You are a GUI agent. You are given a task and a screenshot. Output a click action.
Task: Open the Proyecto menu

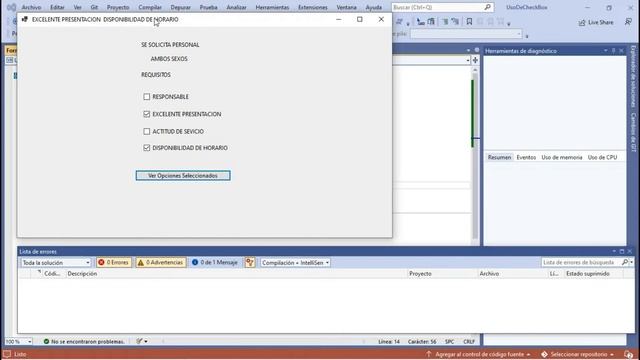pos(118,7)
